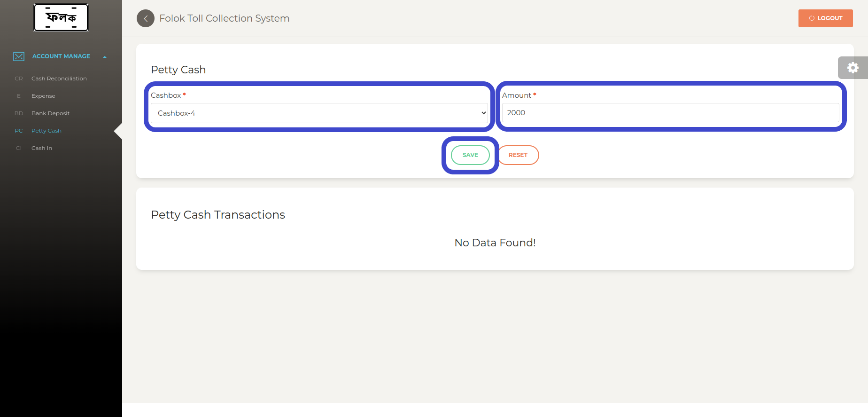Click the Cashbox select arrow

pyautogui.click(x=483, y=113)
